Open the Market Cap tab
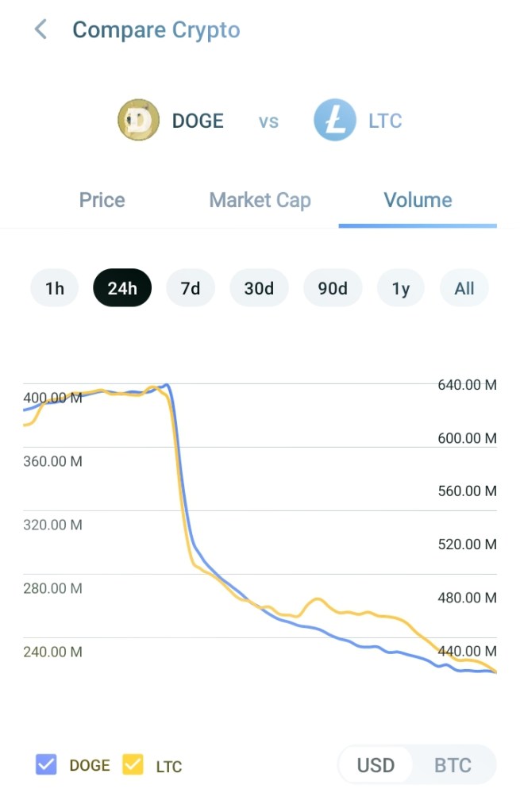 point(260,200)
